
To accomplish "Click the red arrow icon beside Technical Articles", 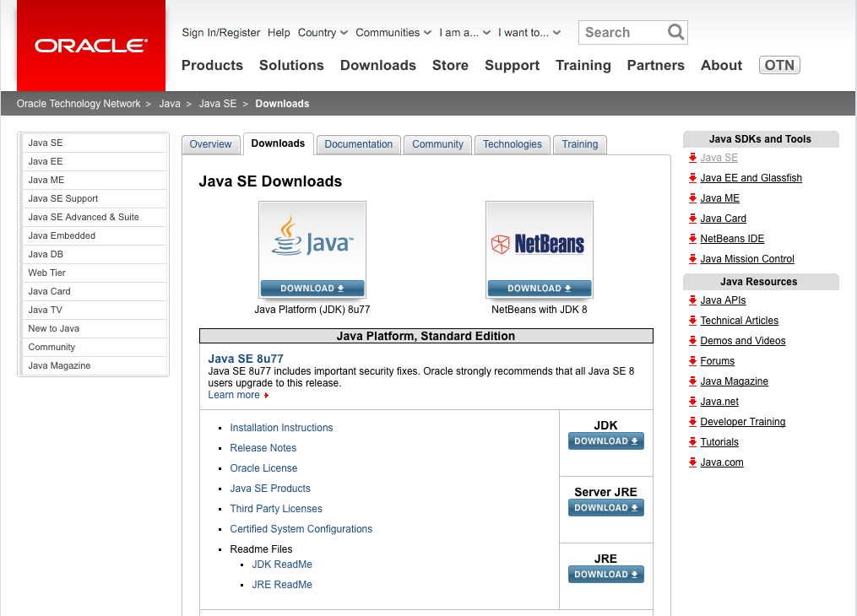I will click(x=692, y=321).
